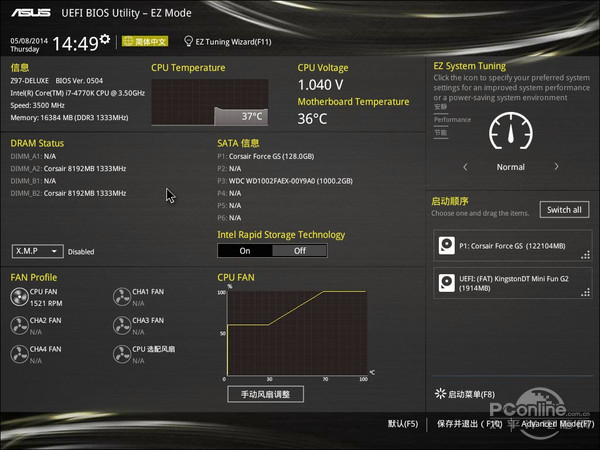Grab drag handle on KingstonDT boot entry
The image size is (600, 450).
(585, 293)
